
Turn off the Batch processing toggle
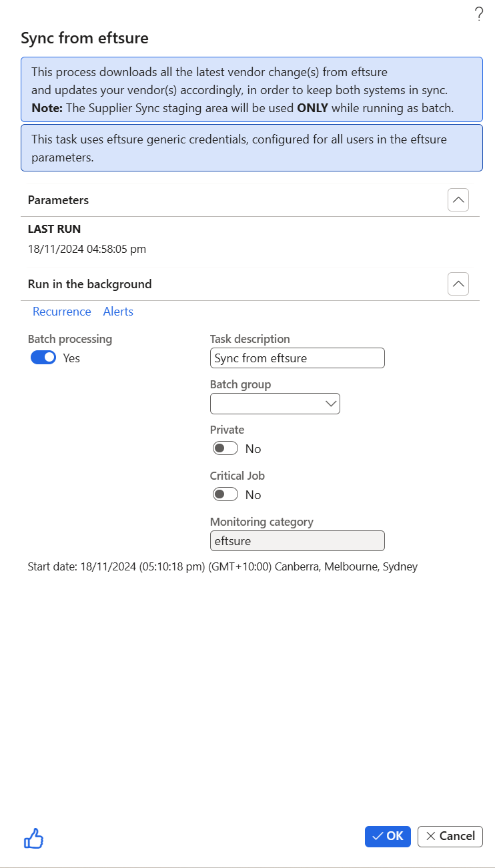coord(43,358)
